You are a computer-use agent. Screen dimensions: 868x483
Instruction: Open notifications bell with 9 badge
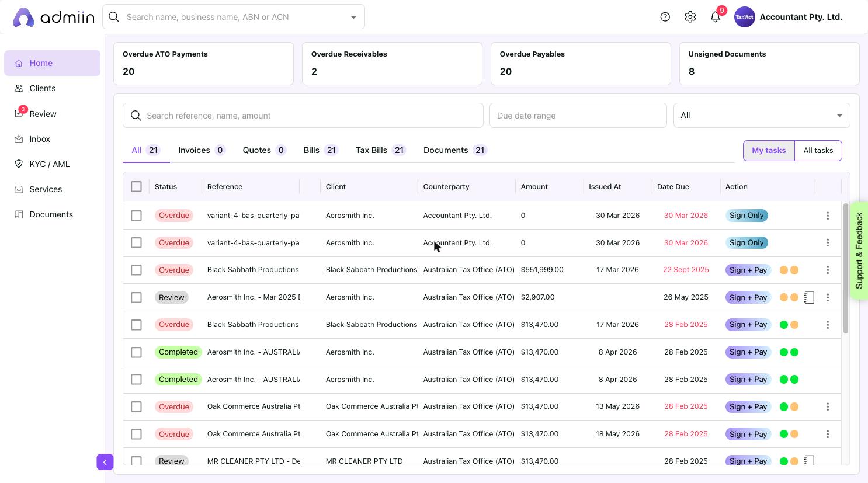pyautogui.click(x=716, y=17)
